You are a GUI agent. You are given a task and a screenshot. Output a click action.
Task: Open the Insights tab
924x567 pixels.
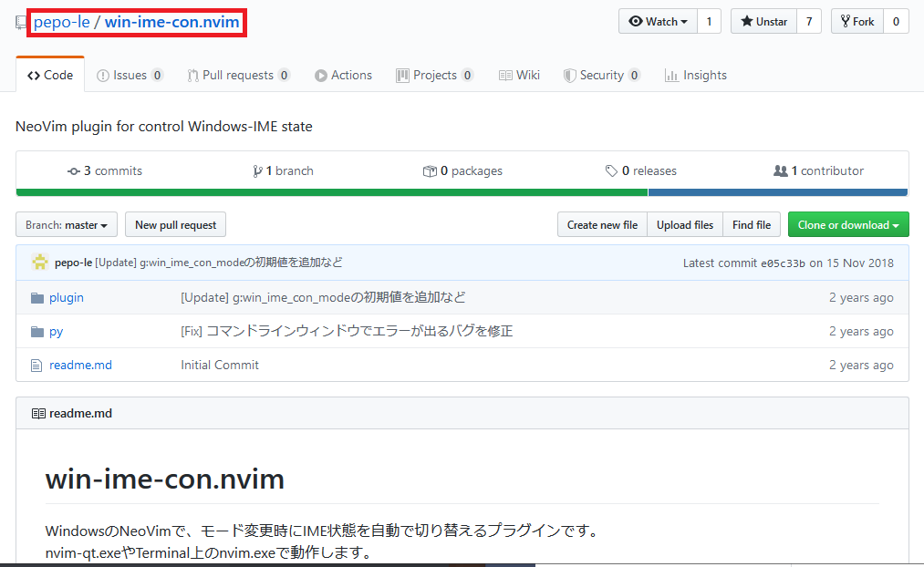(696, 75)
